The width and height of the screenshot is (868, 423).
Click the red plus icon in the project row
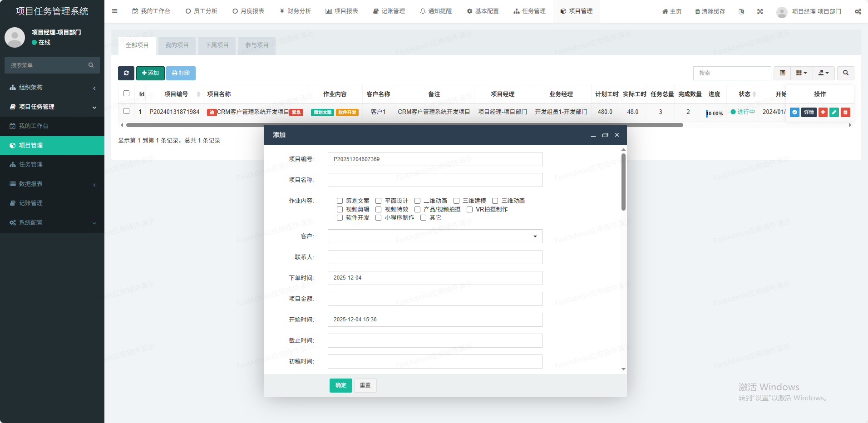tap(823, 112)
